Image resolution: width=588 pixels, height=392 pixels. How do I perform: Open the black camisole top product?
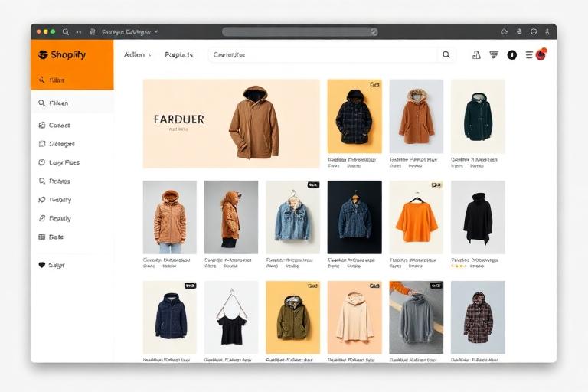[231, 317]
